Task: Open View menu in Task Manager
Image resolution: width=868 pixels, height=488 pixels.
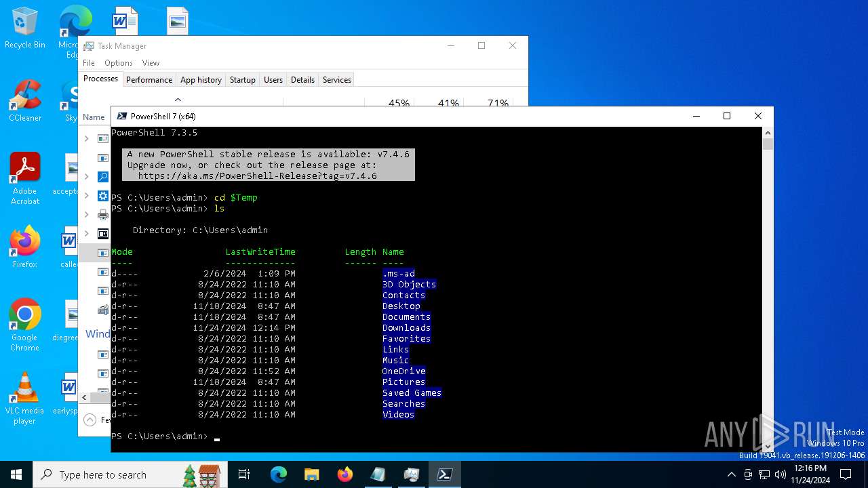Action: (151, 63)
